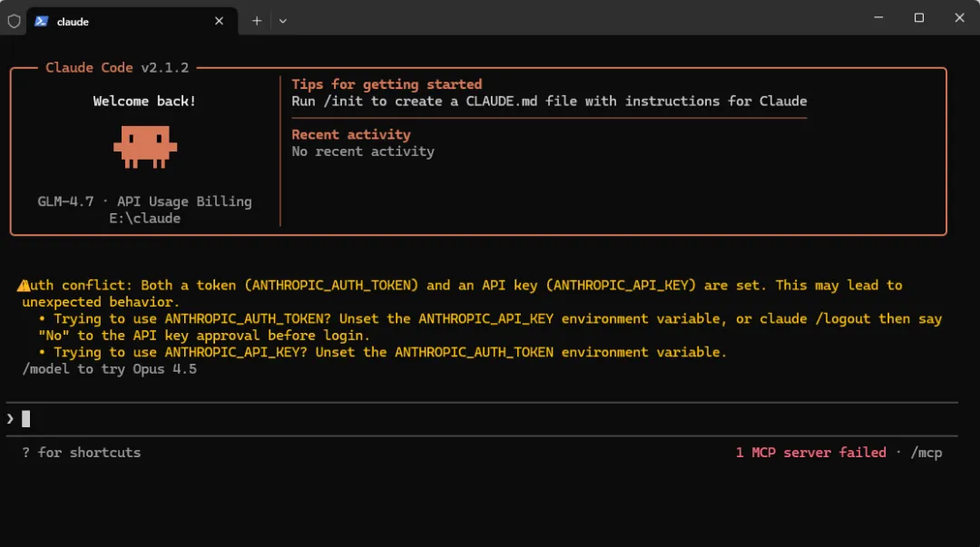Click the "? for shortcuts" hint
This screenshot has width=980, height=547.
(82, 452)
